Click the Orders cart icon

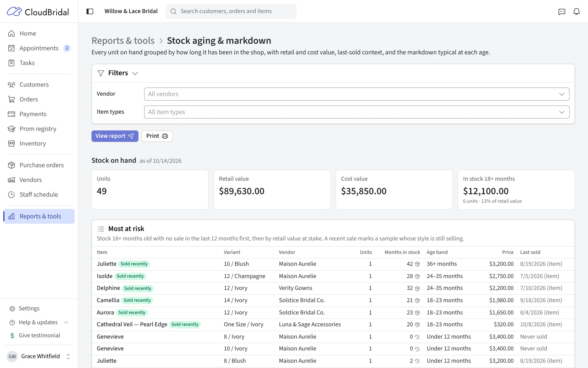pyautogui.click(x=11, y=99)
